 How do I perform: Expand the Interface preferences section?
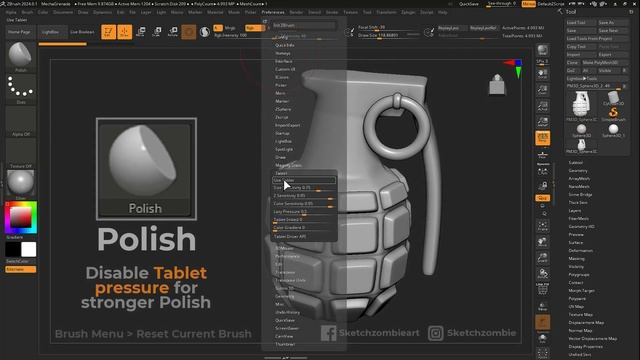point(284,61)
